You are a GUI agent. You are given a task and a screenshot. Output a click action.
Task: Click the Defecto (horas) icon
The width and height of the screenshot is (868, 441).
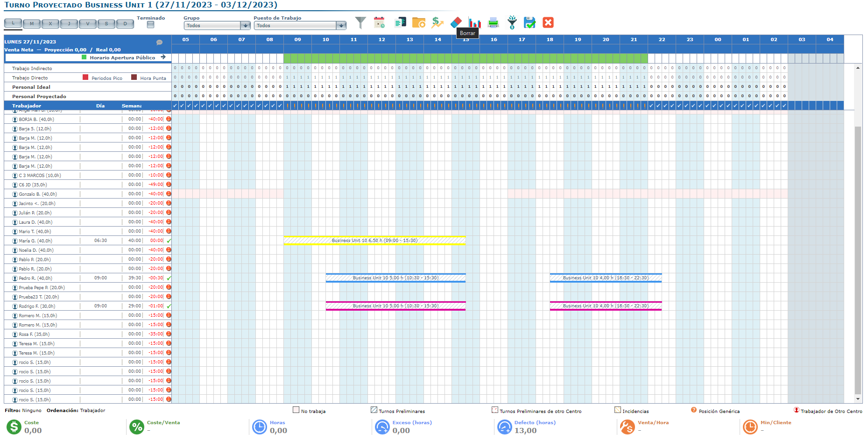[x=505, y=427]
